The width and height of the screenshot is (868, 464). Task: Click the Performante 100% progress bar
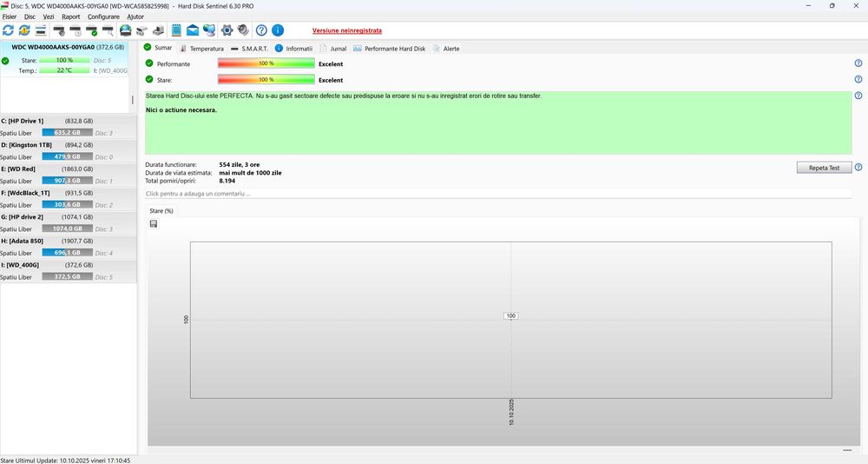tap(266, 63)
